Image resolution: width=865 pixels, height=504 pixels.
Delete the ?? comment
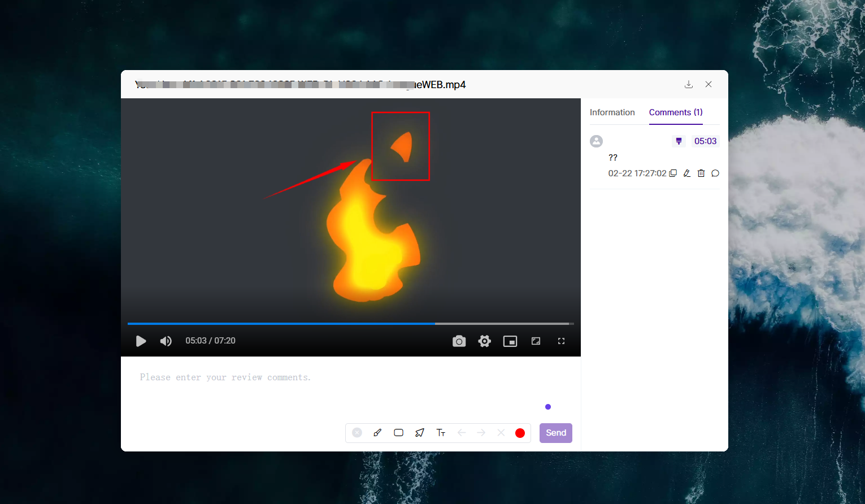[x=701, y=173]
